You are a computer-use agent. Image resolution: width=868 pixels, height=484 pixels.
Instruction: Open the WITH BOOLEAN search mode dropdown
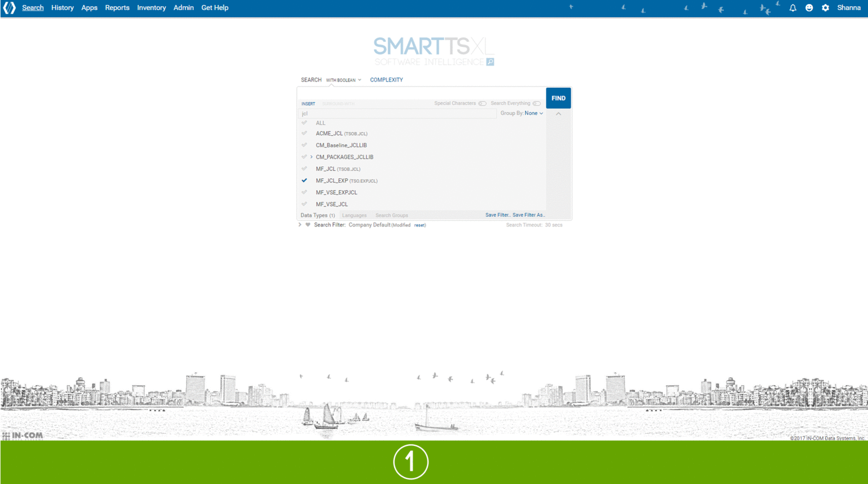(343, 80)
